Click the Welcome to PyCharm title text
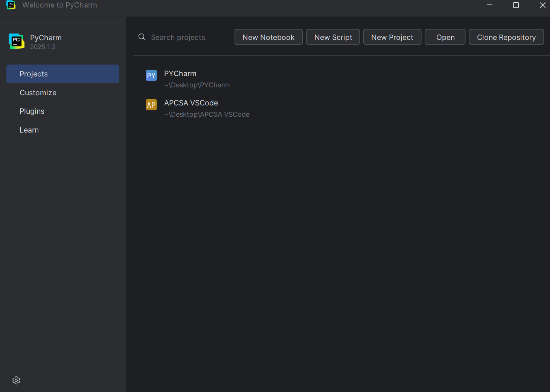The width and height of the screenshot is (550, 392). (x=59, y=5)
